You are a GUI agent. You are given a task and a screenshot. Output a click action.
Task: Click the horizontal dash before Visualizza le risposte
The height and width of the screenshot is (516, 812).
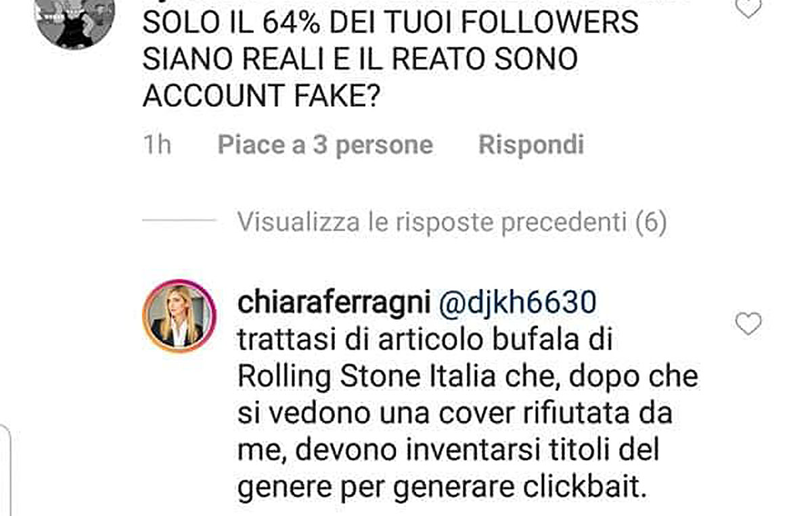179,220
